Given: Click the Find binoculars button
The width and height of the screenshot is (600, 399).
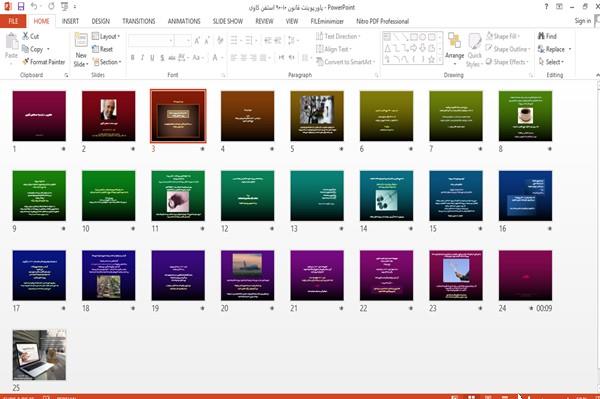Looking at the screenshot, I should 547,36.
